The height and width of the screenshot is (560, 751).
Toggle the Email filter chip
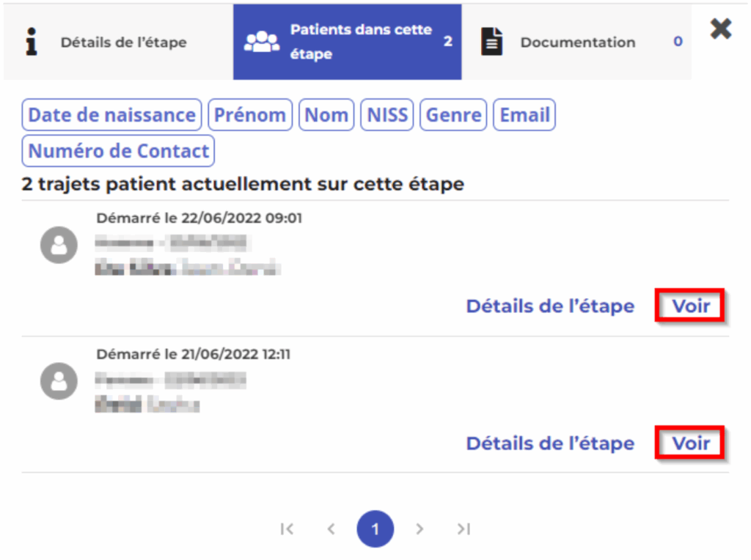[524, 115]
